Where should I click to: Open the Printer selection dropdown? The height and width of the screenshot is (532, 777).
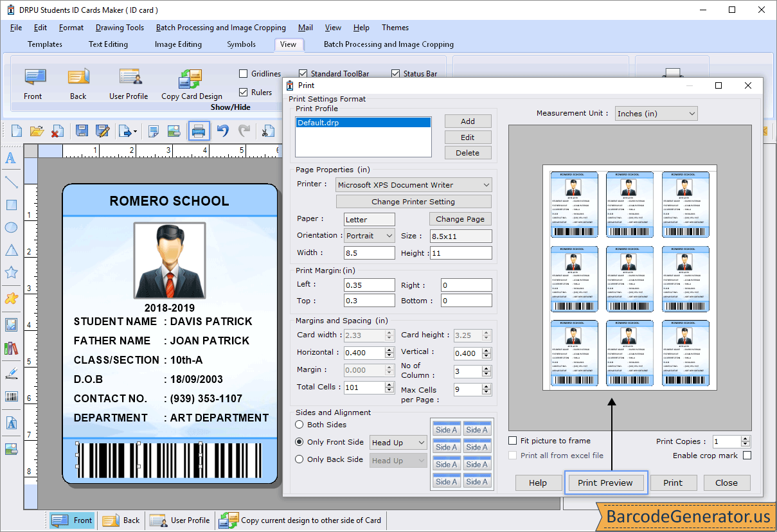click(x=413, y=184)
